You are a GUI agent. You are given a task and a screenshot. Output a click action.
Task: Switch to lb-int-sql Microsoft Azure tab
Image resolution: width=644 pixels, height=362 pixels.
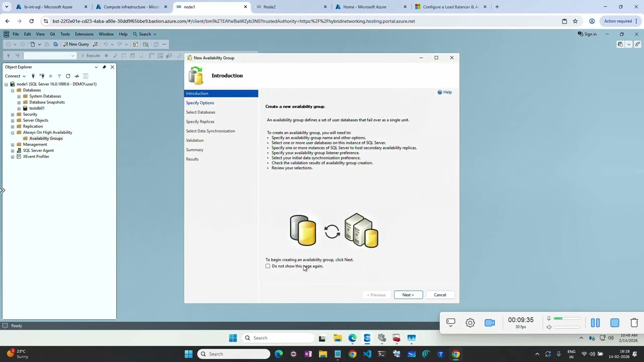coord(52,7)
